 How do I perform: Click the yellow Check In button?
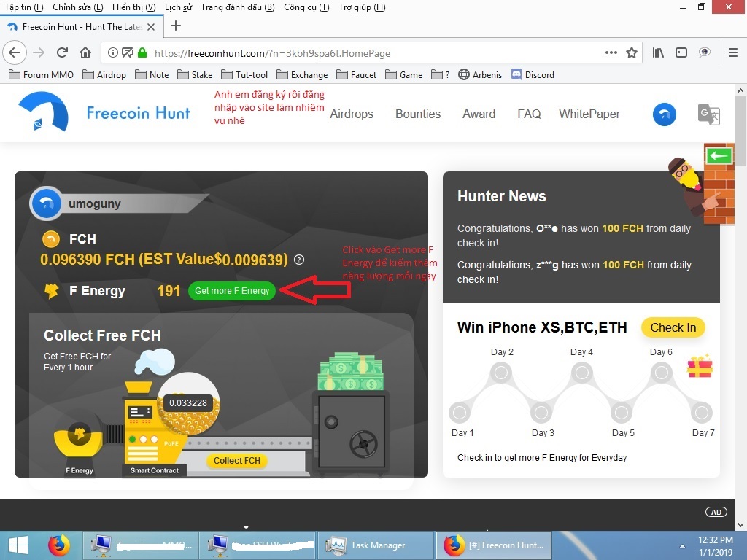[x=673, y=327]
